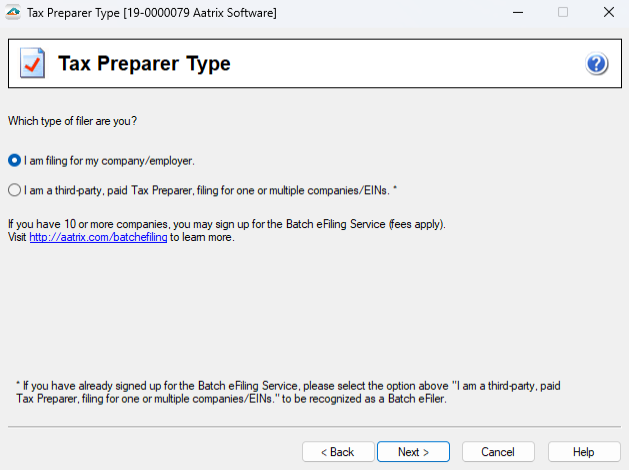Screen dimensions: 629x470
Task: Click 'Visit' text before the batch filing link
Action: tap(17, 238)
